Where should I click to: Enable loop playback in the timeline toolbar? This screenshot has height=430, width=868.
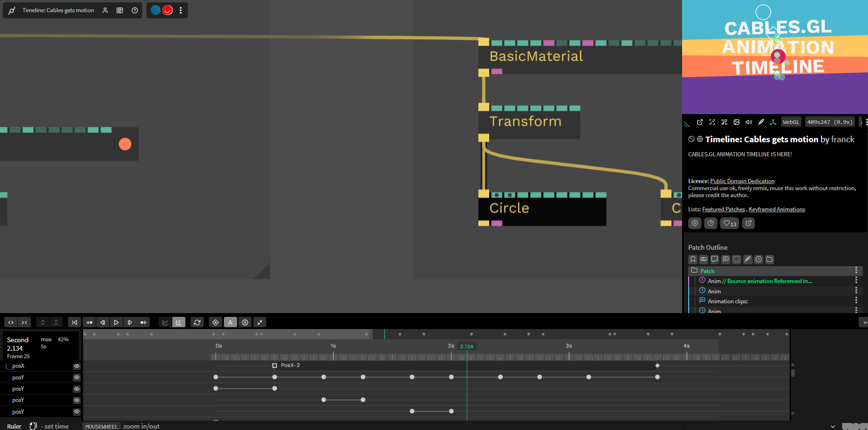197,322
